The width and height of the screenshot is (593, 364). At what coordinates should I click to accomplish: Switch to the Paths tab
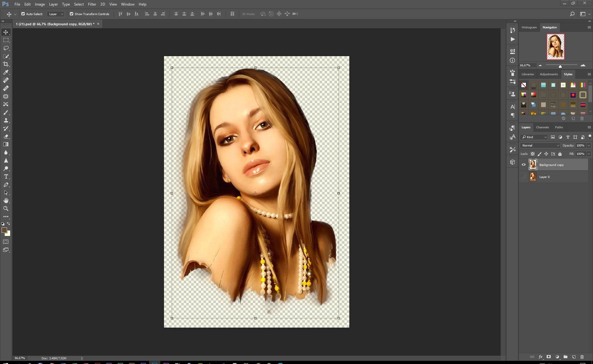point(559,127)
